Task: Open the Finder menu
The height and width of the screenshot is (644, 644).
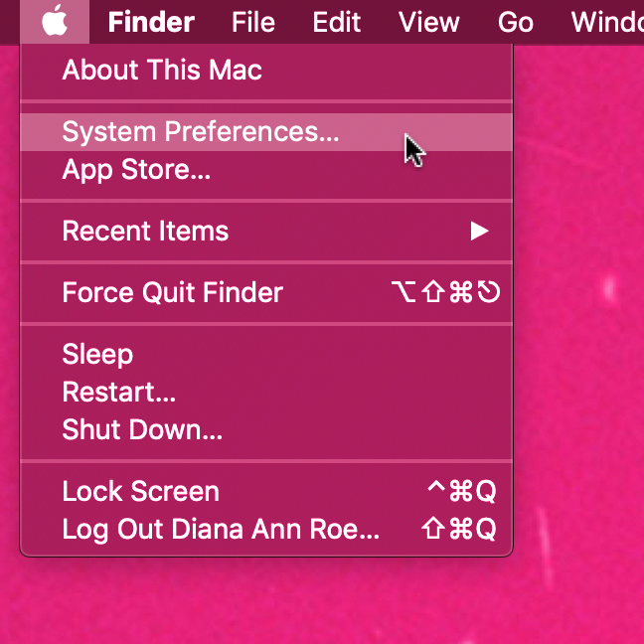Action: 151,22
